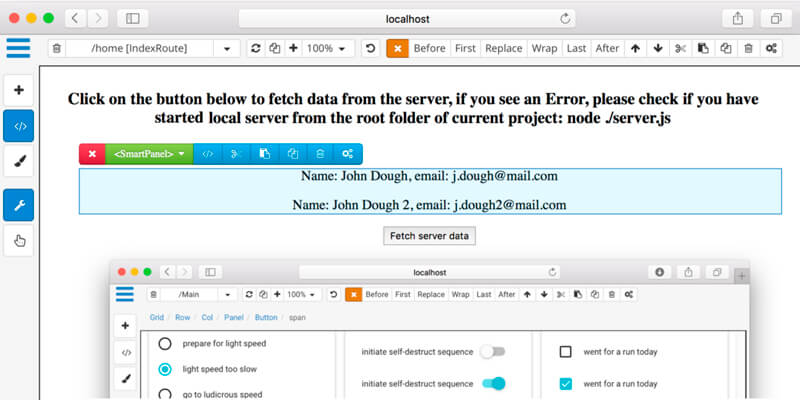Click the orange X button in the top editor toolbar
This screenshot has height=400, width=800.
point(397,48)
